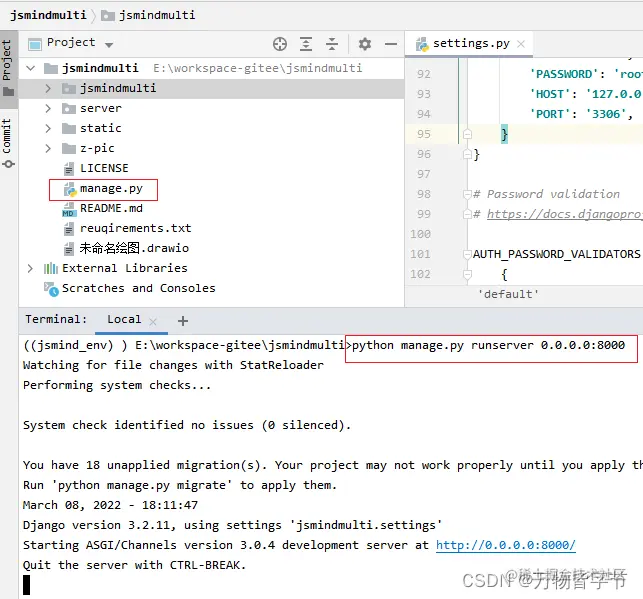The width and height of the screenshot is (643, 599).
Task: Switch to the settings.py editor tab
Action: (x=471, y=43)
